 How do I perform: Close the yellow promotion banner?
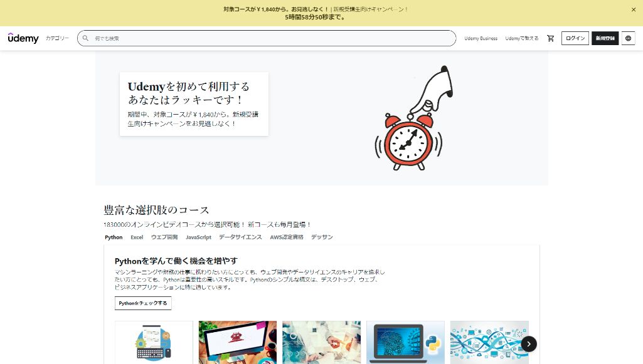634,10
